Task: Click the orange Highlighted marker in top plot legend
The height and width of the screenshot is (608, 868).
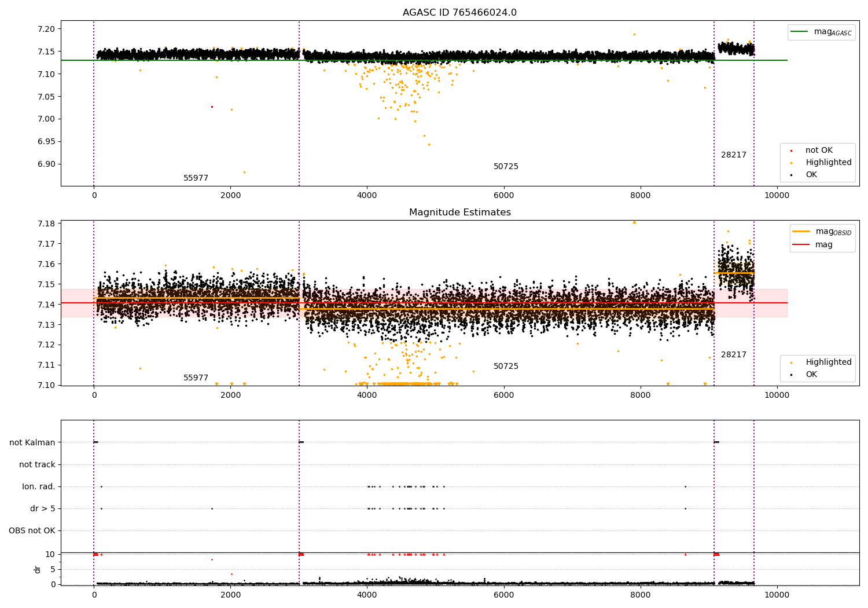Action: coord(791,163)
